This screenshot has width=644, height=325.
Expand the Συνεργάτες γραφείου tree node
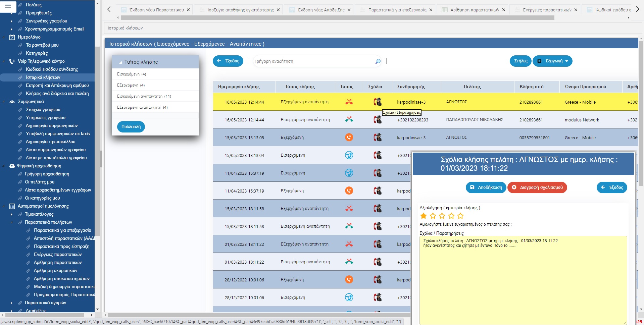pos(11,21)
